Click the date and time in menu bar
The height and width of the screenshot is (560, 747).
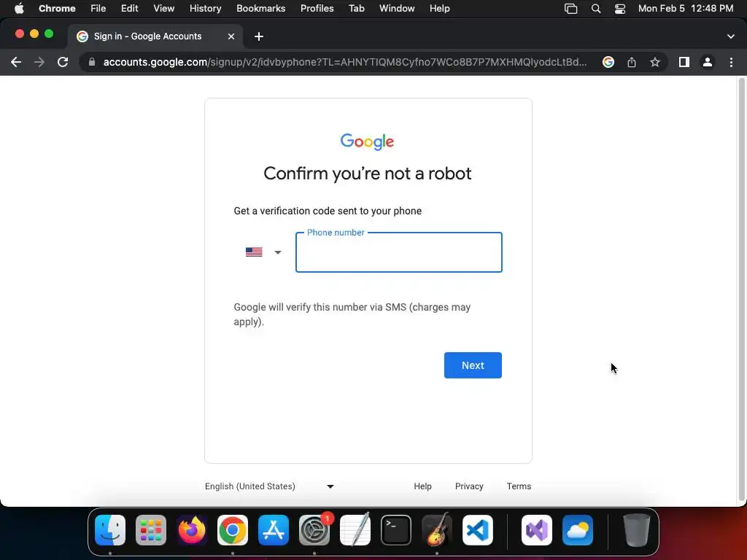tap(686, 8)
